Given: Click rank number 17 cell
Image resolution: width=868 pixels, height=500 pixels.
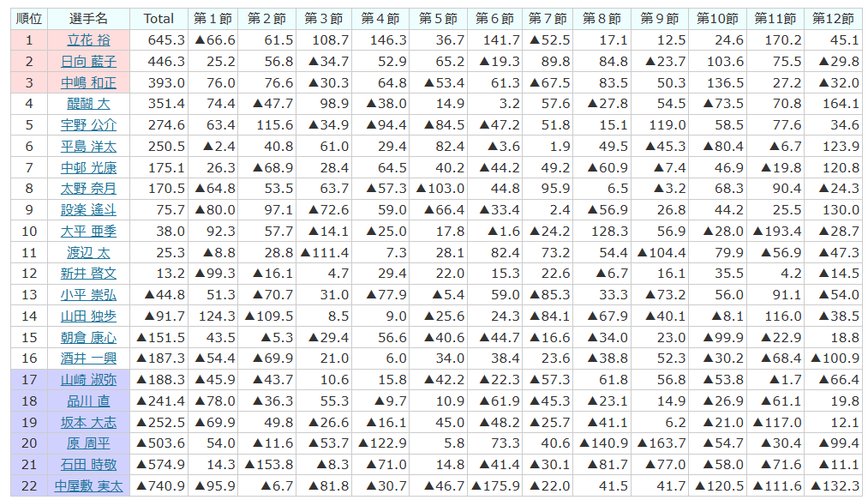Looking at the screenshot, I should pos(29,380).
